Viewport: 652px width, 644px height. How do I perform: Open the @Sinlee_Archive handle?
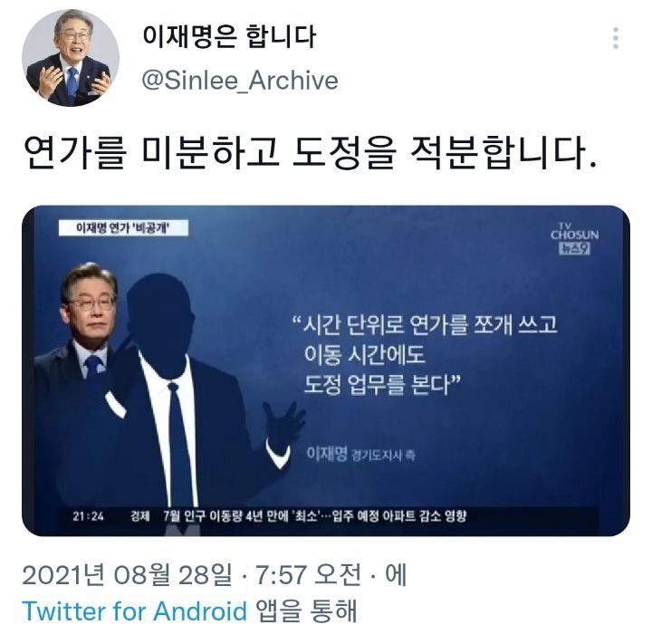[x=240, y=81]
